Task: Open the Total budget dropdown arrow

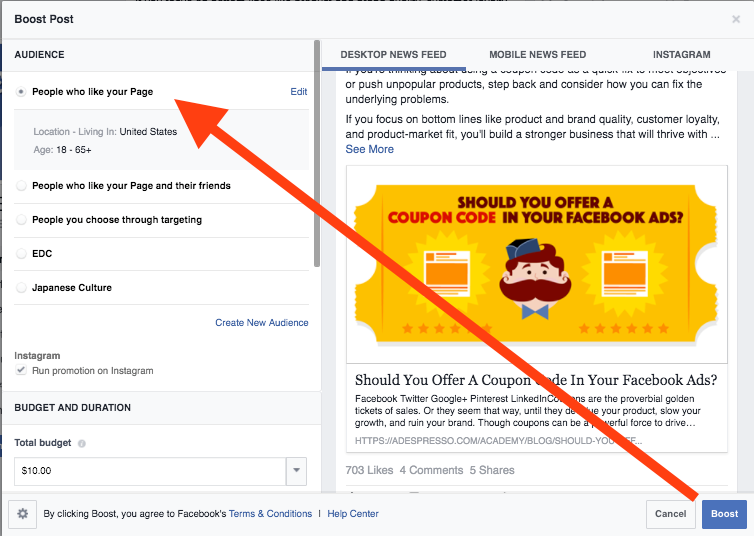Action: [x=296, y=471]
